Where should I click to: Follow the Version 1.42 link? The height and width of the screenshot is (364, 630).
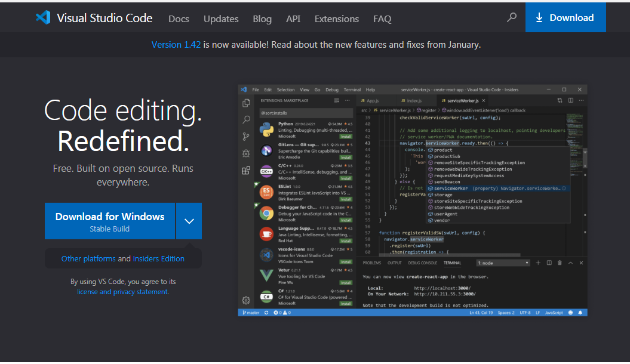(176, 45)
